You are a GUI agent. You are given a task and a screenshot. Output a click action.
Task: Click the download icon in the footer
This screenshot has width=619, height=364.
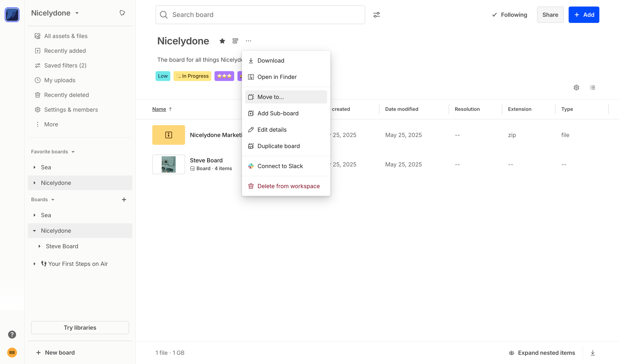593,353
